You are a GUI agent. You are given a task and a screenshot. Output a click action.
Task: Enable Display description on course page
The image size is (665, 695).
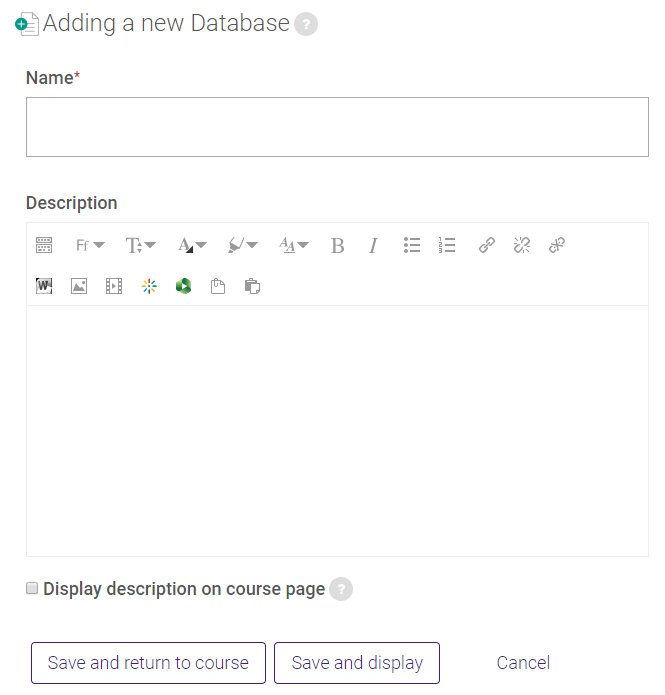32,588
